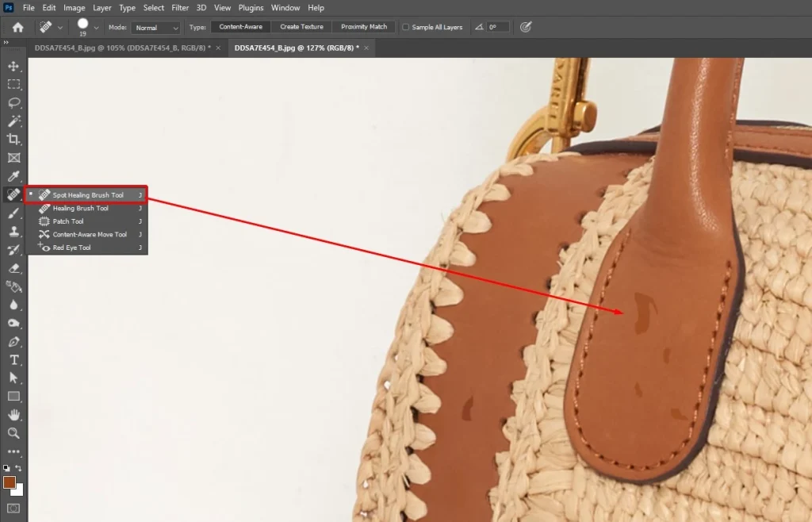812x522 pixels.
Task: Select the Move tool
Action: pos(13,66)
